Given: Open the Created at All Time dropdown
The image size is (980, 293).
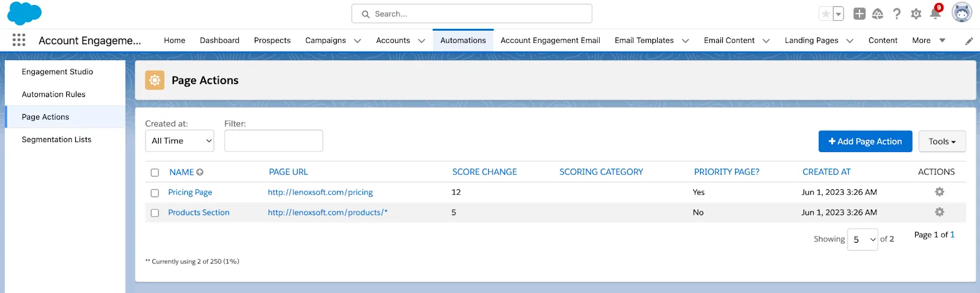Looking at the screenshot, I should pyautogui.click(x=179, y=141).
